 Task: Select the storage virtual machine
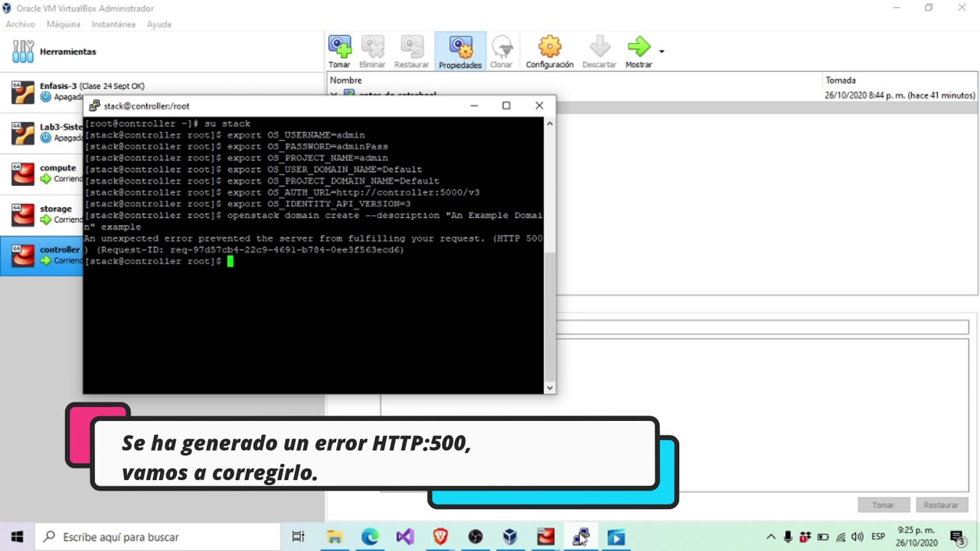42,214
